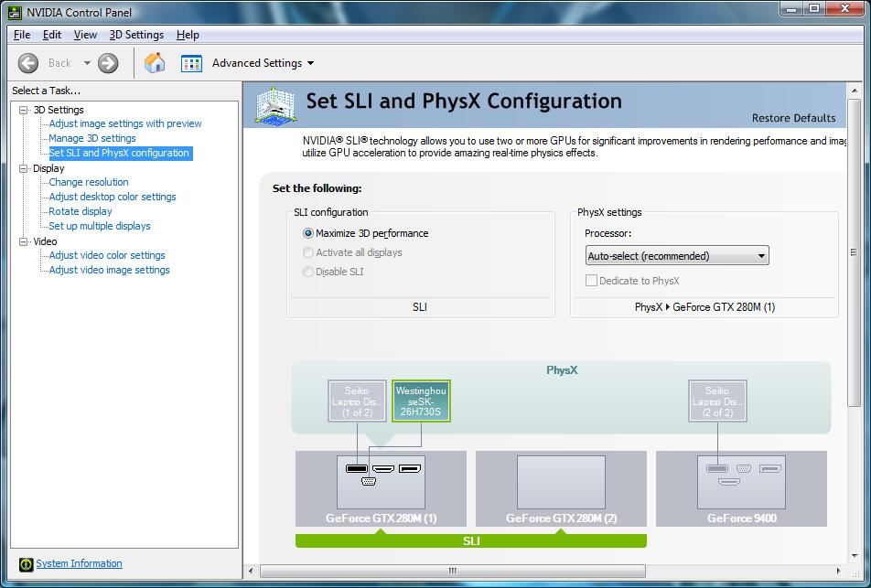Screen dimensions: 871x588
Task: Open Set up multiple displays task
Action: tap(100, 226)
